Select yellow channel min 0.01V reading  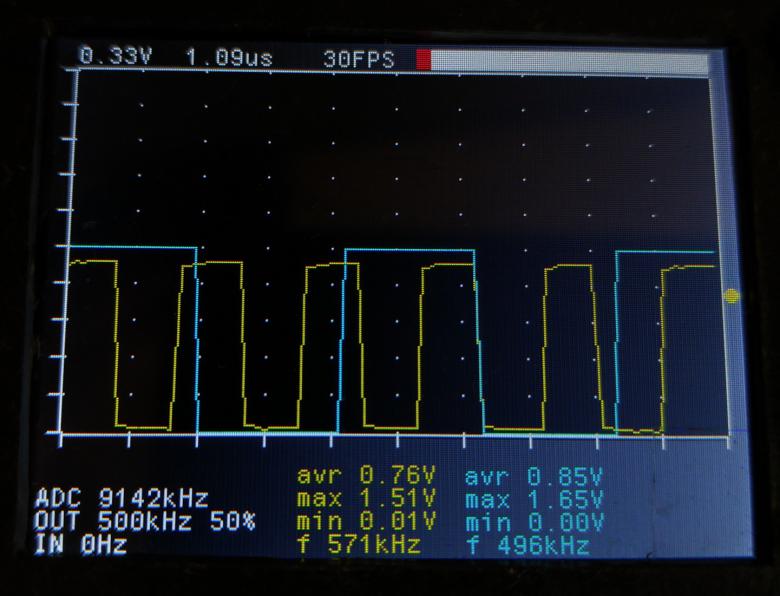(366, 522)
